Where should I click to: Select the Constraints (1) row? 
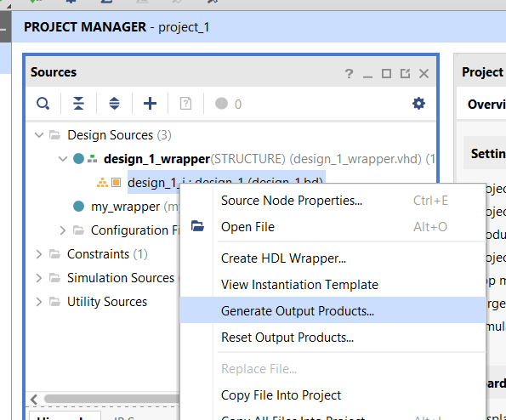click(x=107, y=254)
